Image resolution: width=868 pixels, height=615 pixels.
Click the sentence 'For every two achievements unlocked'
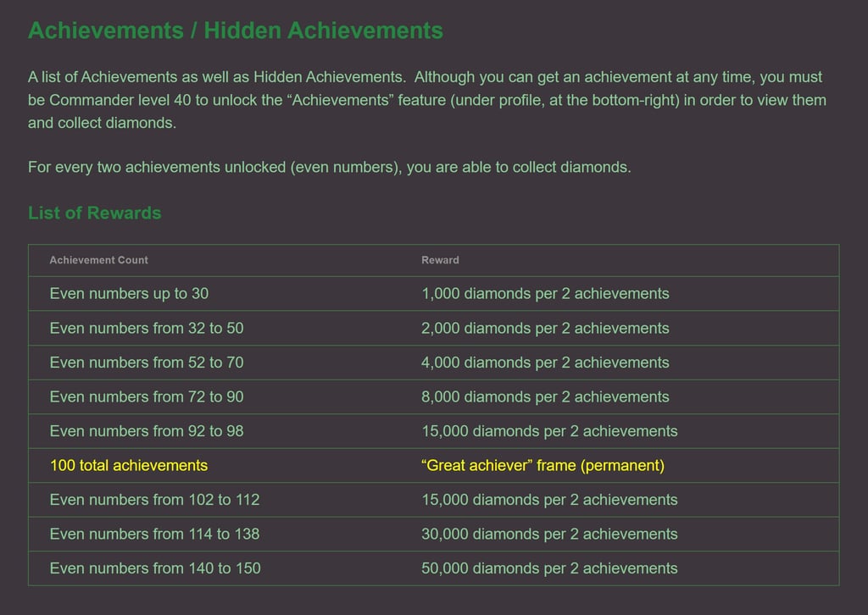tap(330, 167)
